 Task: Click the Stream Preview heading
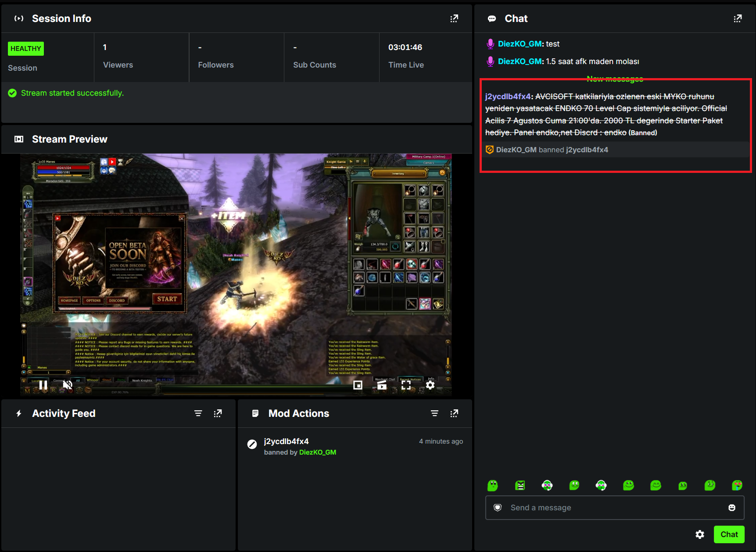pyautogui.click(x=70, y=139)
